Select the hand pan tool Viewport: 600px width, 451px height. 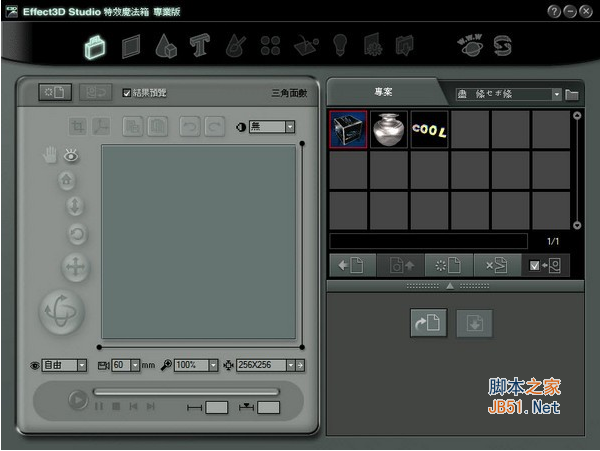pos(50,155)
